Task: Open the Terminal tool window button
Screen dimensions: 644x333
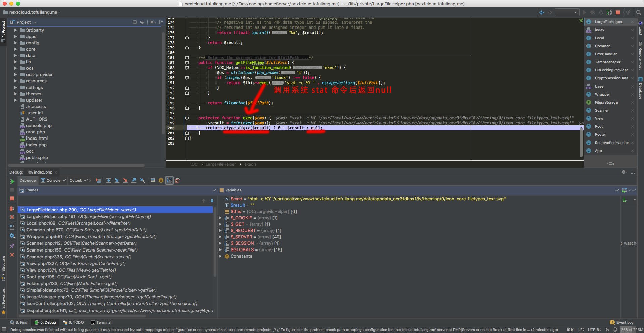Action: point(101,322)
